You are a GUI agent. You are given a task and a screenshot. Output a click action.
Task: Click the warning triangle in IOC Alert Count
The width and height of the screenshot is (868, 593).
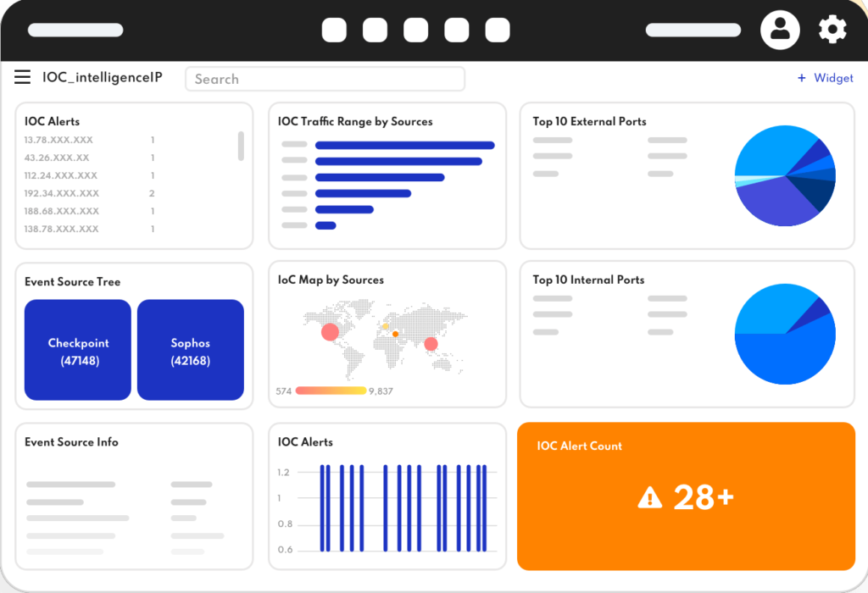tap(649, 497)
